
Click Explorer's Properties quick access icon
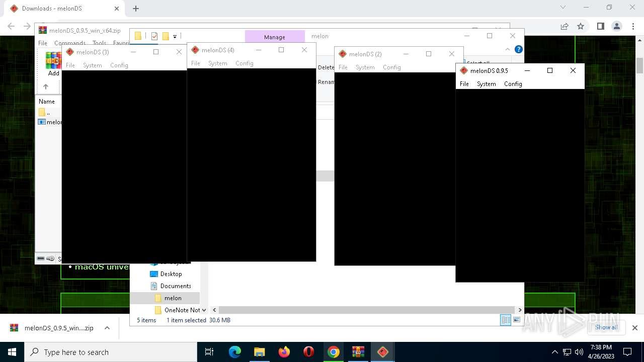pos(154,36)
